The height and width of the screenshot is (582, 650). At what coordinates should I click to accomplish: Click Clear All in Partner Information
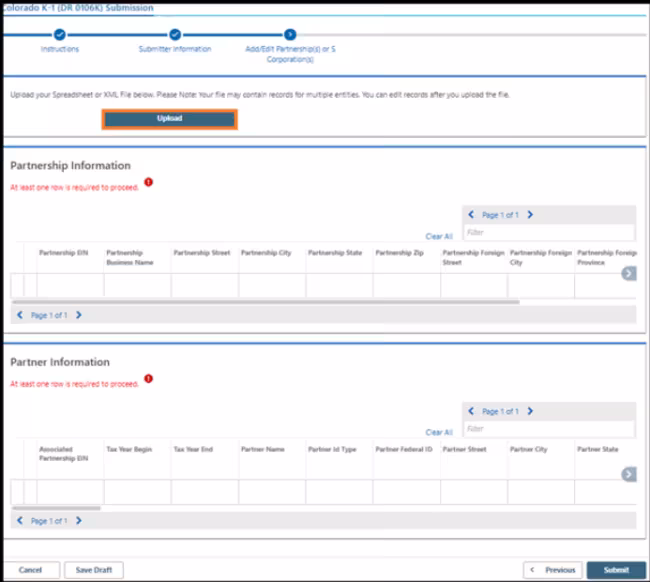pyautogui.click(x=439, y=432)
